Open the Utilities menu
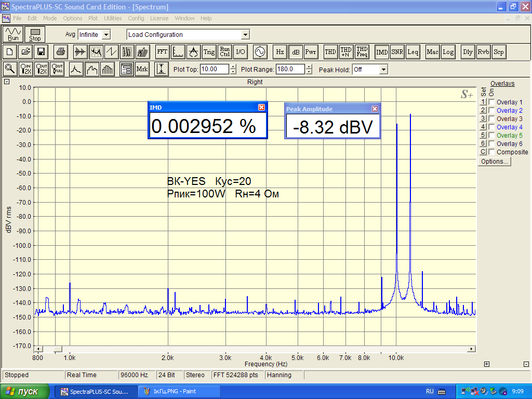The height and width of the screenshot is (399, 532). pos(113,18)
